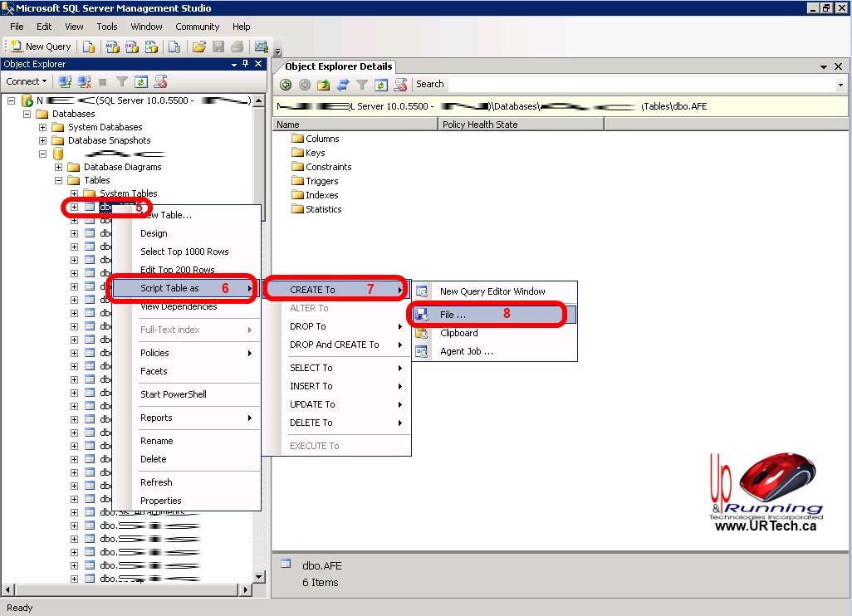Click the New Query toolbar button
Image resolution: width=852 pixels, height=616 pixels.
click(x=41, y=46)
